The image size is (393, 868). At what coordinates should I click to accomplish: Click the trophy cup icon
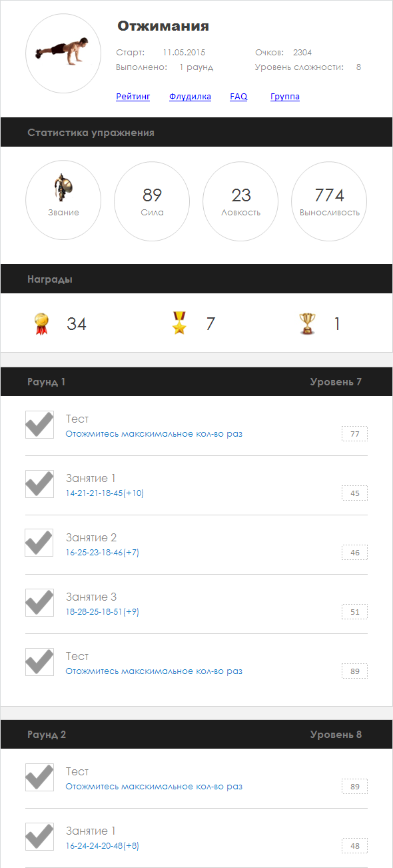click(x=308, y=324)
